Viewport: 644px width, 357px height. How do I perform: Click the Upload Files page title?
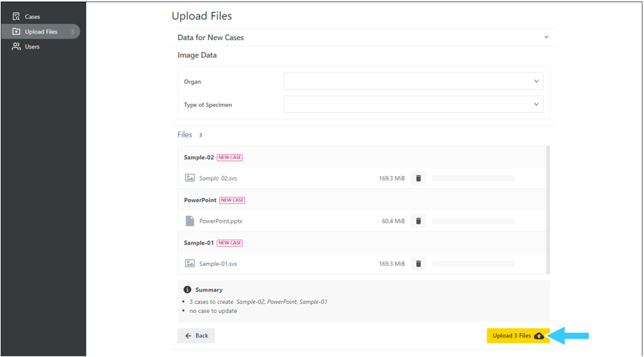coord(202,16)
